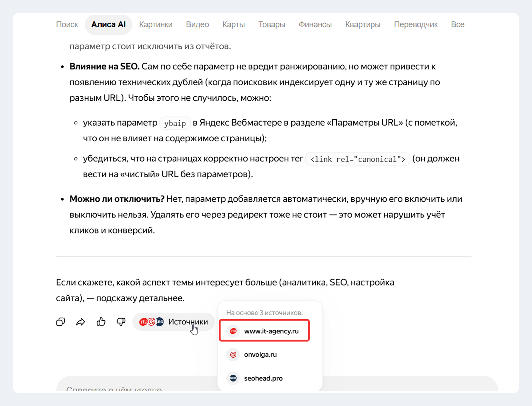
Task: Expand the Все services tab
Action: coord(458,24)
